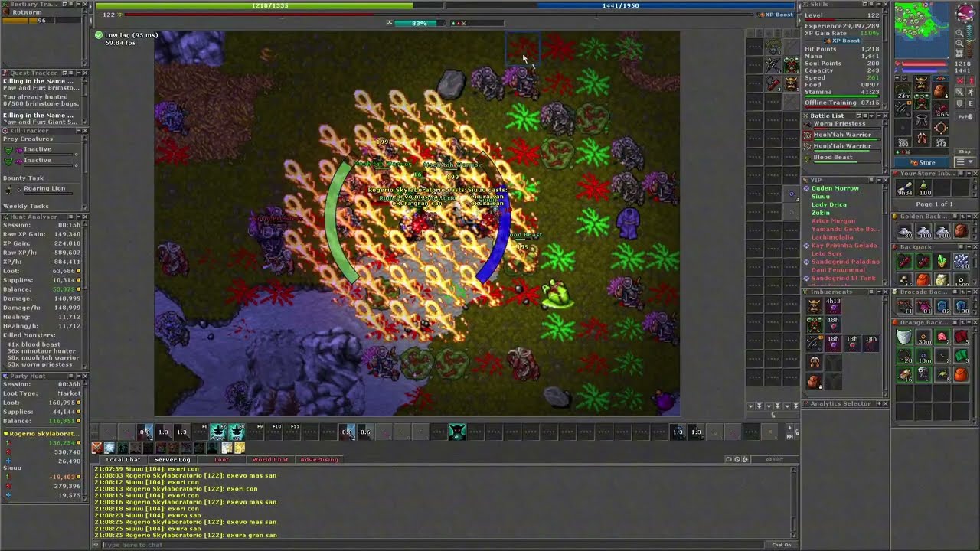Image resolution: width=980 pixels, height=551 pixels.
Task: Select Lady Drica in VIP list
Action: [829, 204]
